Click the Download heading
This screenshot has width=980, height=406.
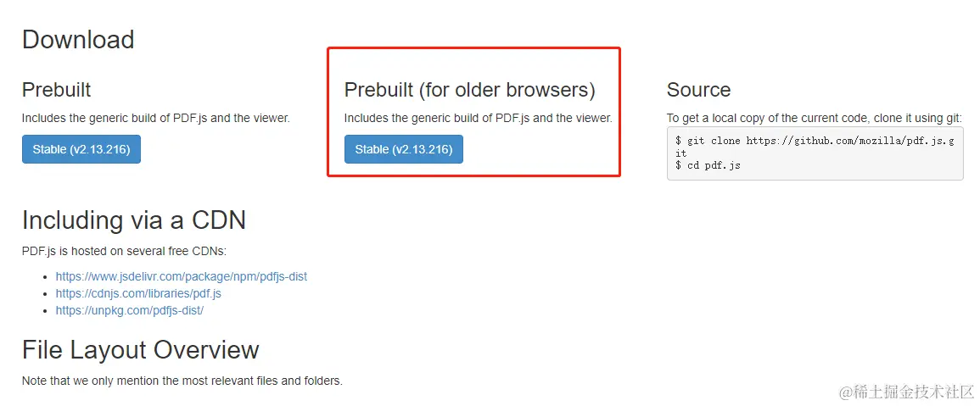click(x=78, y=40)
